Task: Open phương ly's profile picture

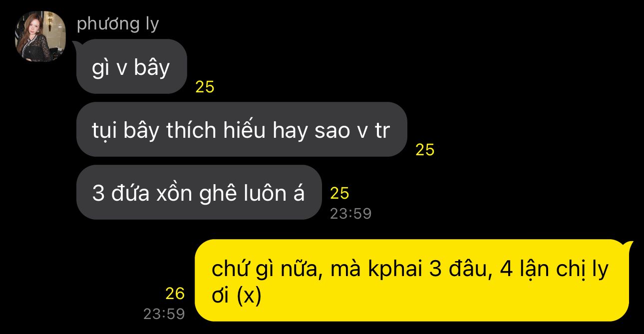Action: point(41,36)
